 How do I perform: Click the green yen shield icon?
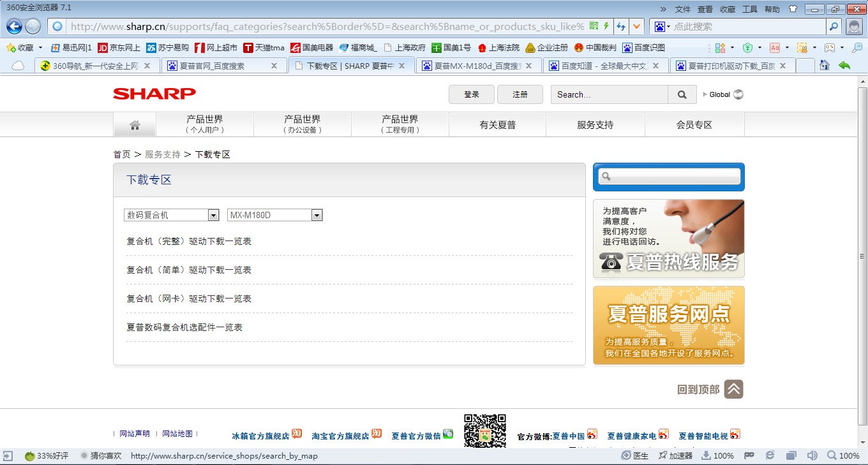[x=747, y=48]
